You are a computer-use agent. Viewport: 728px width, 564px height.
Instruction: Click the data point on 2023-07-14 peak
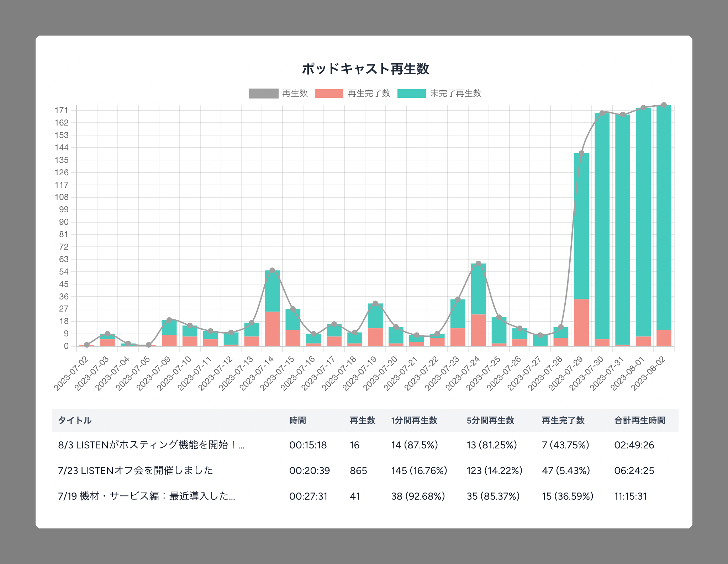(x=272, y=271)
